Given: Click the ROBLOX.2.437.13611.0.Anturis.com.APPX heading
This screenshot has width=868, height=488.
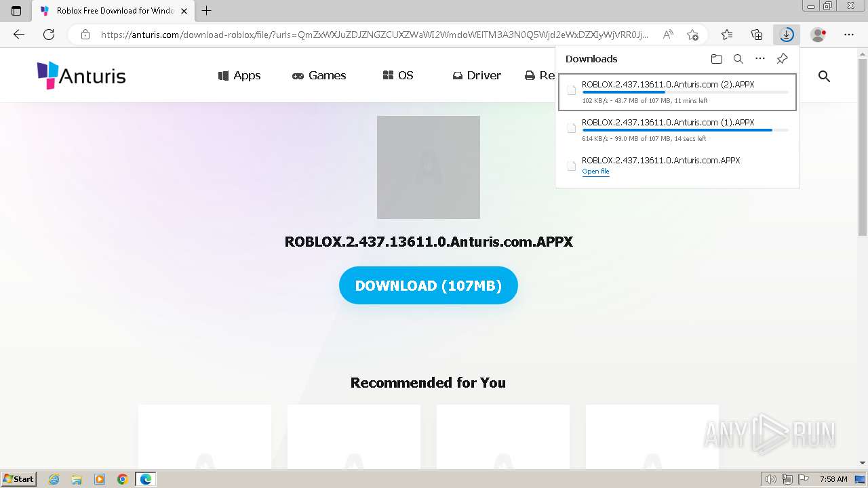Looking at the screenshot, I should (429, 242).
